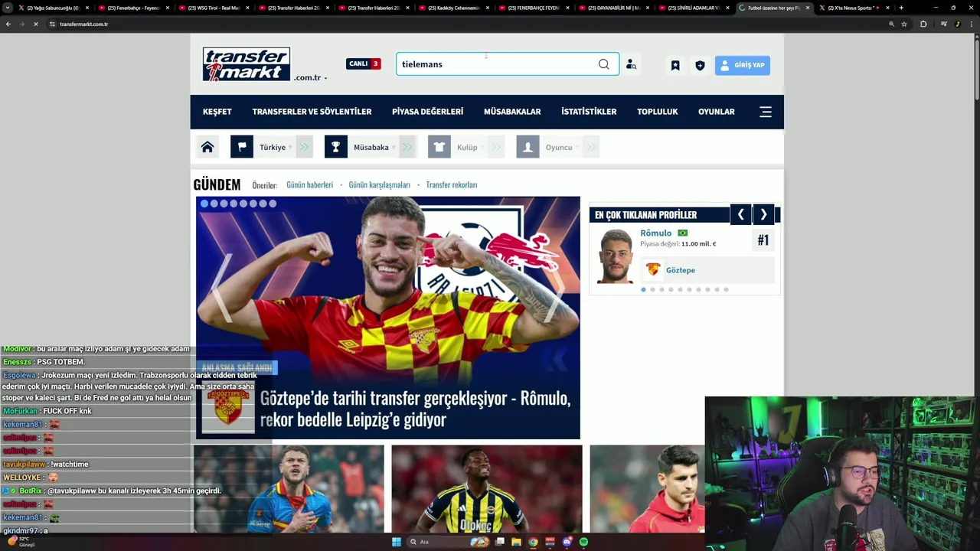
Task: Open the MÜSABAKALAR menu
Action: (x=512, y=112)
